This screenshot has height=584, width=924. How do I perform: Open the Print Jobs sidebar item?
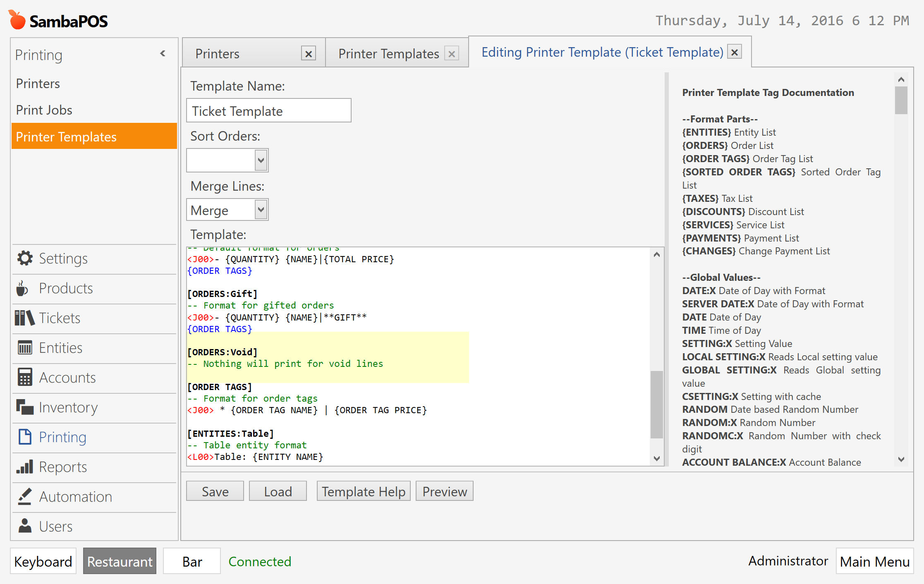[94, 110]
